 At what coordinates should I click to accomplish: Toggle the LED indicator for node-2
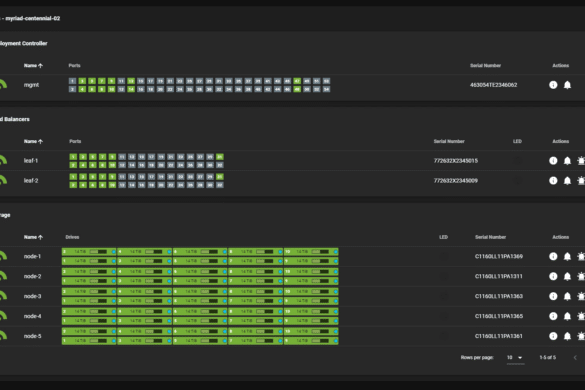coord(444,277)
